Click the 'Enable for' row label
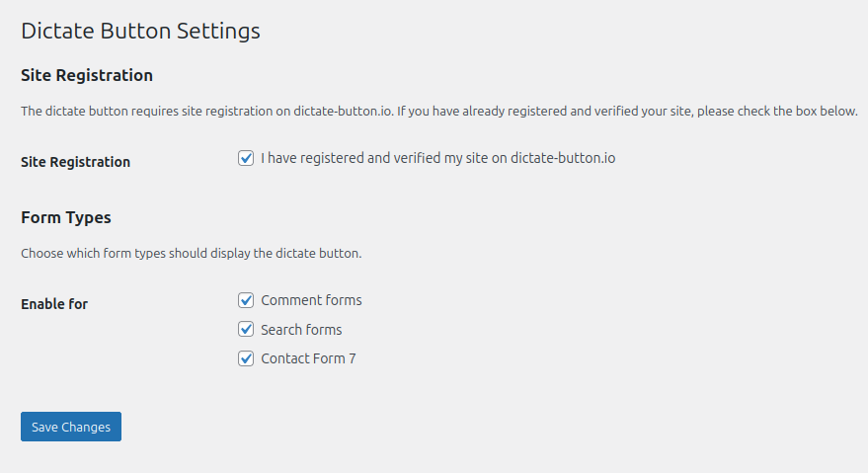The height and width of the screenshot is (473, 868). point(54,304)
